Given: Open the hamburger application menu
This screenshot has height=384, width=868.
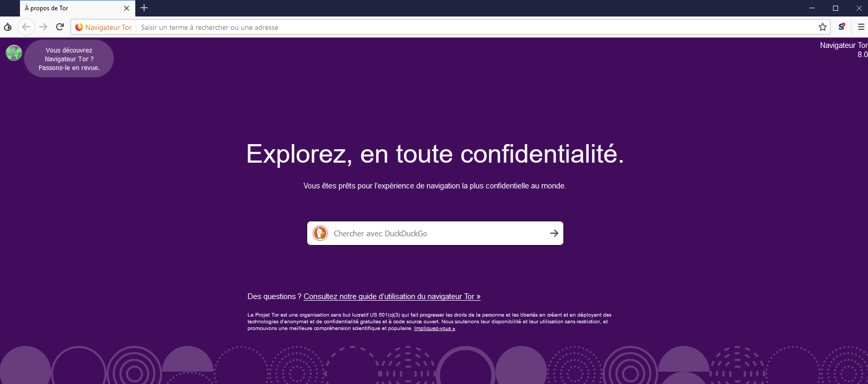Looking at the screenshot, I should (x=861, y=27).
